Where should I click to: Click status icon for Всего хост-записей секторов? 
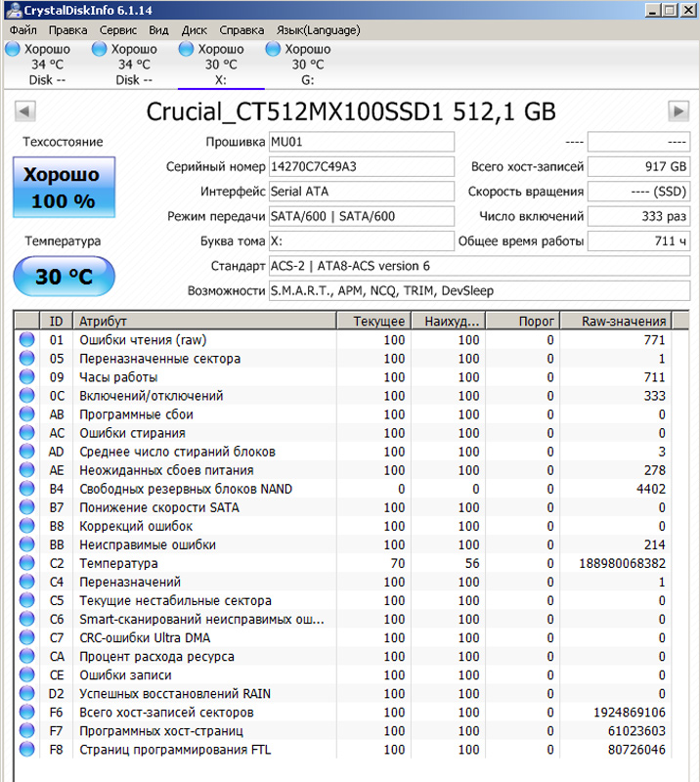(x=27, y=713)
